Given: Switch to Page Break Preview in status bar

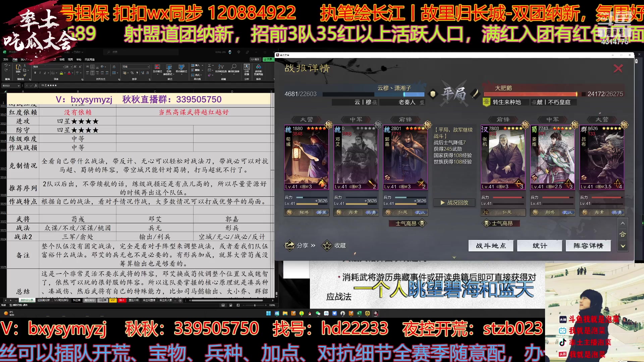Looking at the screenshot, I should 238,305.
